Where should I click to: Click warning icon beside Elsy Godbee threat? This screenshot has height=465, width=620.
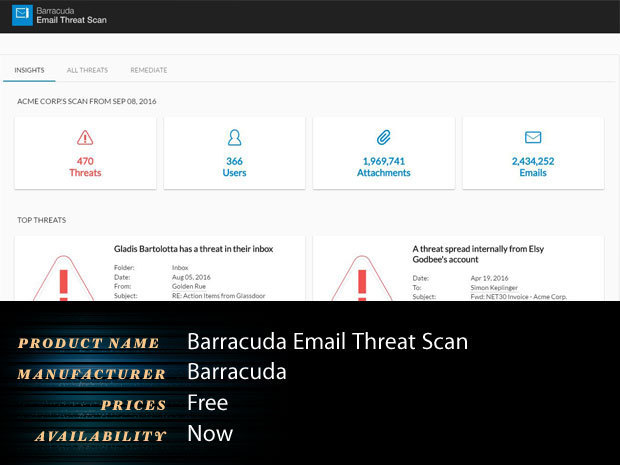[x=362, y=278]
